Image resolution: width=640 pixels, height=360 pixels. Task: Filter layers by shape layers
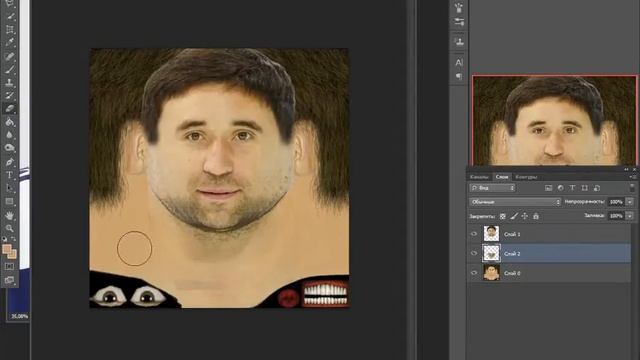[584, 188]
